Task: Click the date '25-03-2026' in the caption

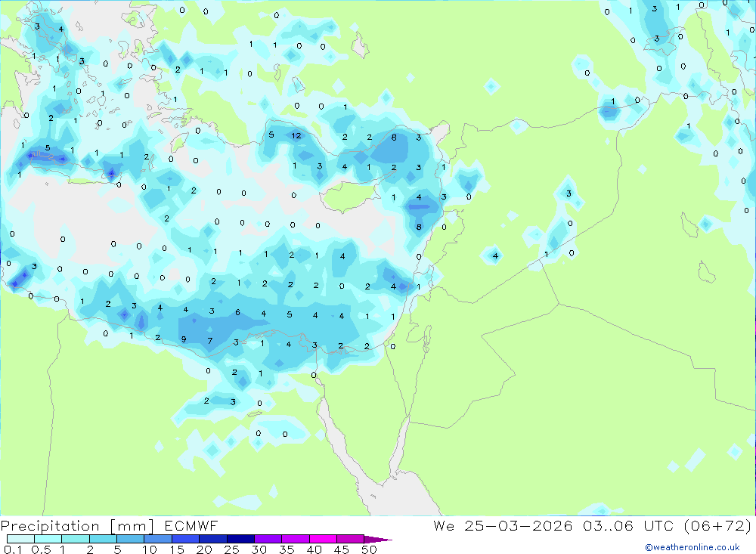Action: click(519, 525)
